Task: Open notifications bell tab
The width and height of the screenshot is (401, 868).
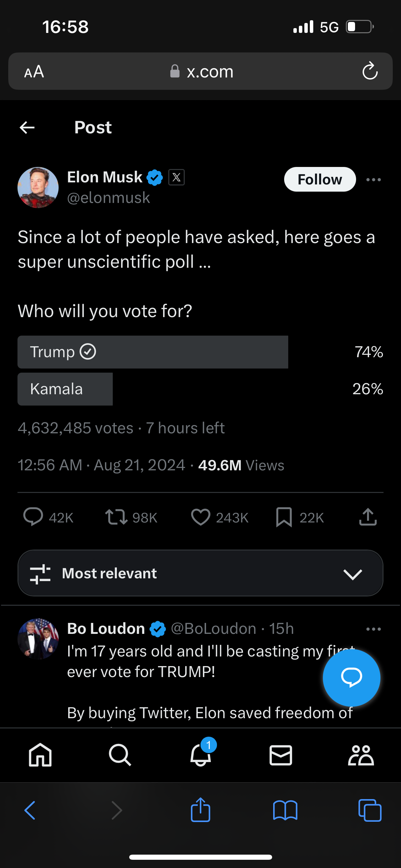Action: 201,755
